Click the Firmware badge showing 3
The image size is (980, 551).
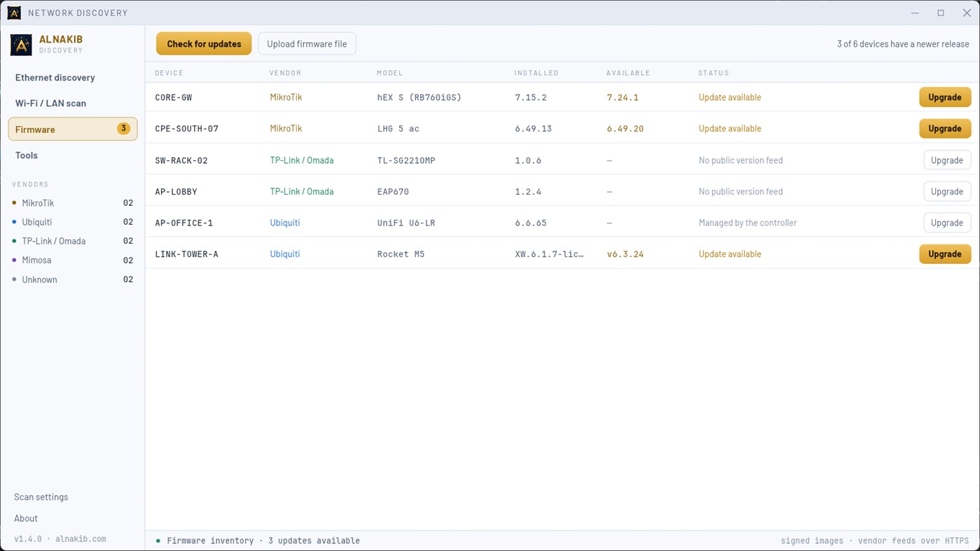click(123, 129)
